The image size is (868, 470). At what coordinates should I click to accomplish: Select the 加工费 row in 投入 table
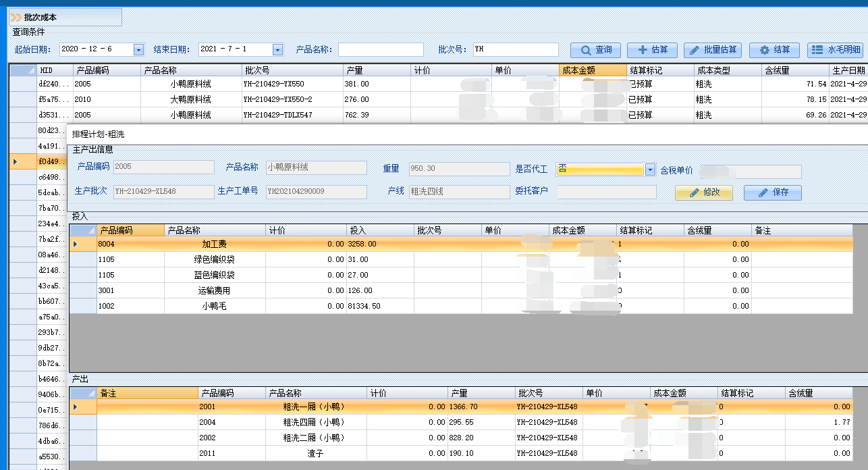pyautogui.click(x=214, y=244)
